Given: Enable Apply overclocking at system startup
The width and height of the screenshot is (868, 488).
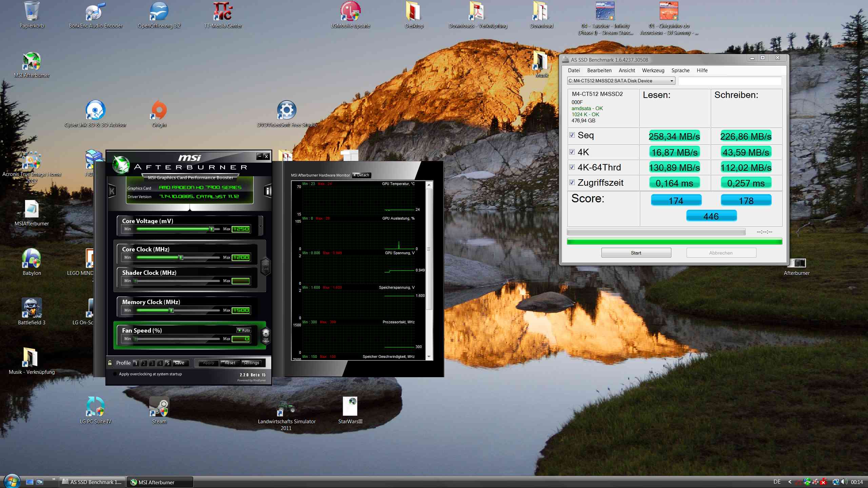Looking at the screenshot, I should pos(115,374).
